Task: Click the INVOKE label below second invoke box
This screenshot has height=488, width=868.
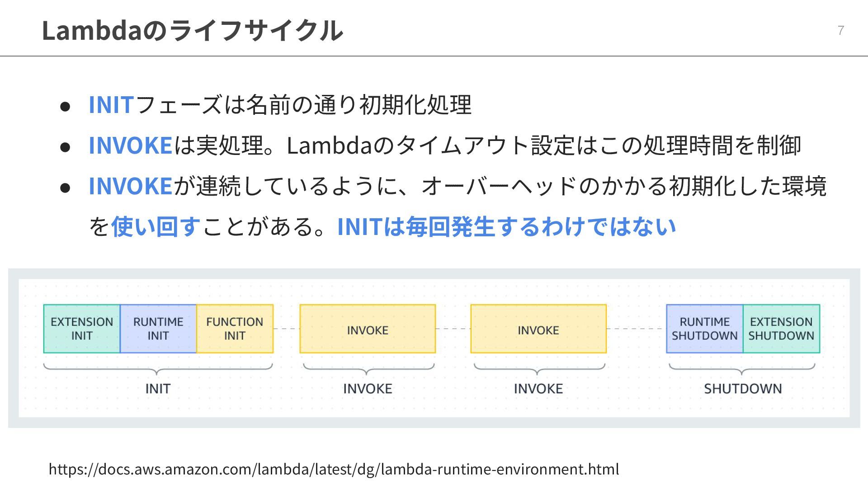Action: tap(538, 389)
